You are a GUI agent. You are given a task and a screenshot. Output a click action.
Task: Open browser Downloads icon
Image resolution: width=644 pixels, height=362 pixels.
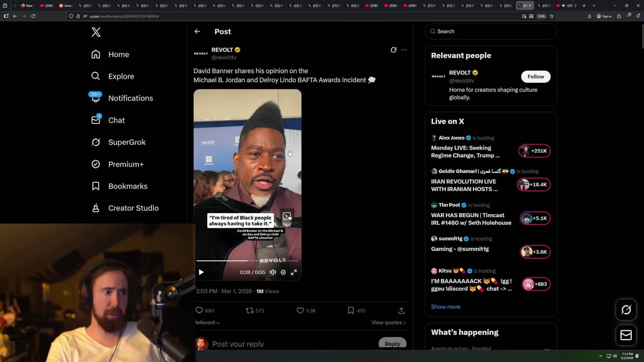click(x=590, y=16)
